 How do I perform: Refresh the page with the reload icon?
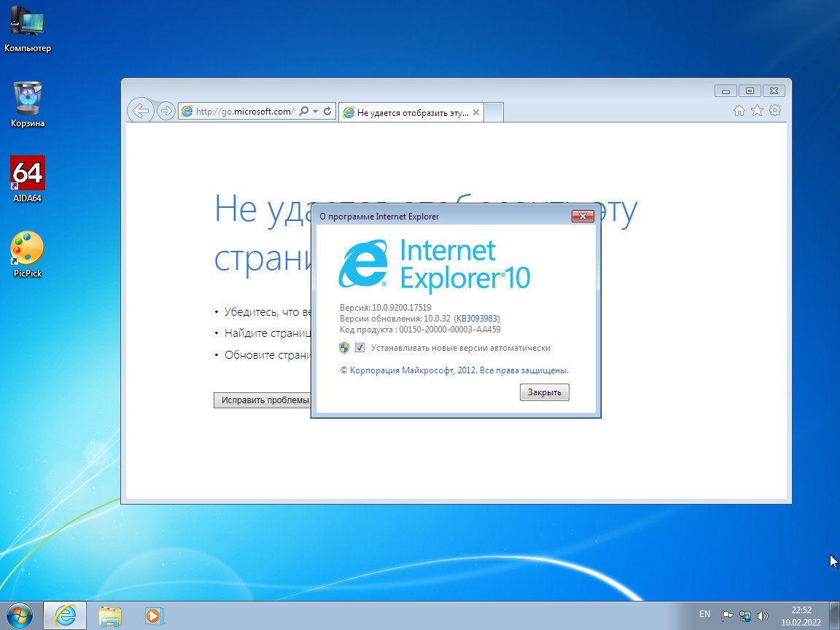[x=327, y=111]
